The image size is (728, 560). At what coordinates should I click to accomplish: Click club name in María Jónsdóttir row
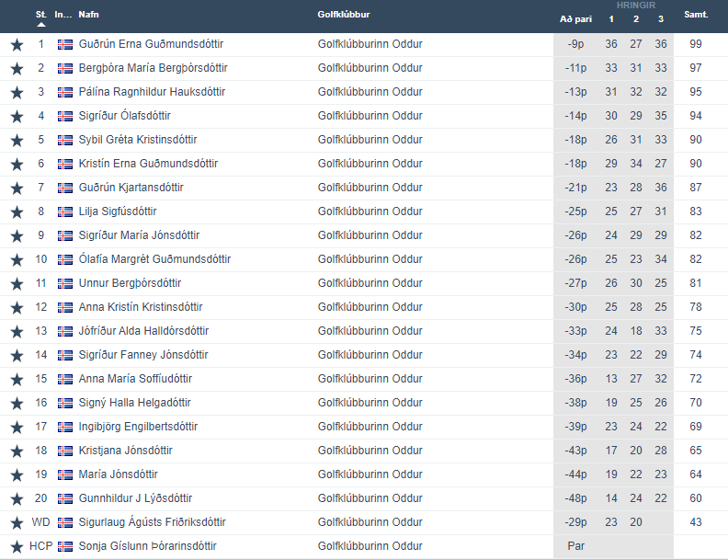(x=370, y=474)
